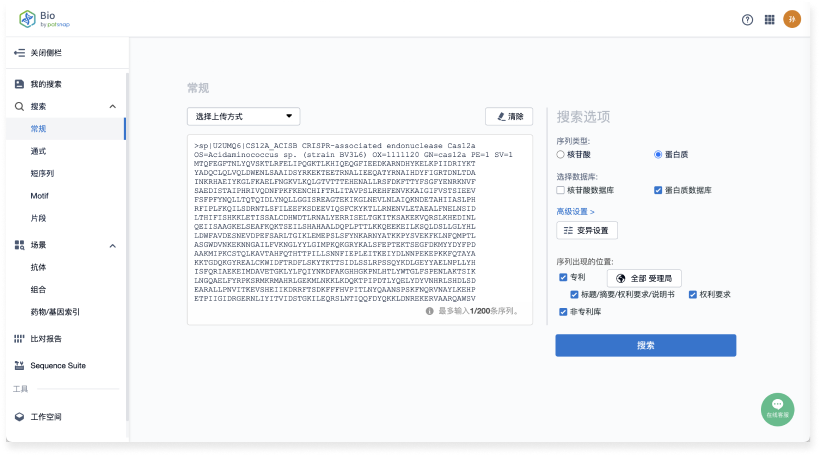The image size is (821, 456).
Task: Open 比对报告 from sidebar
Action: coord(45,339)
